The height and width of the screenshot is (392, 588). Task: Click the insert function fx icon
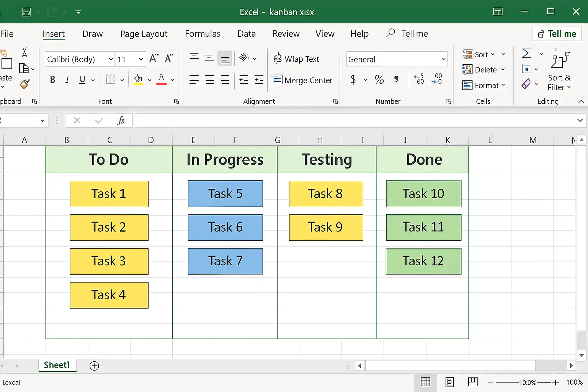click(x=121, y=121)
